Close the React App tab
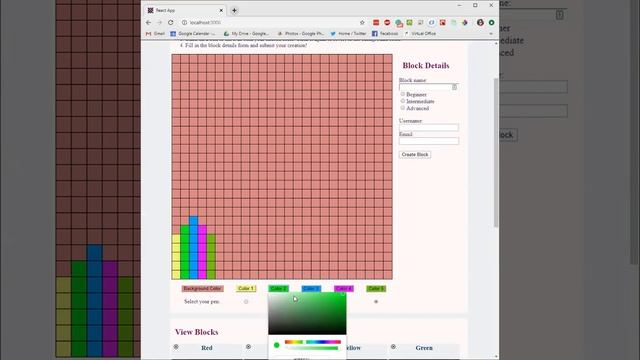Viewport: 640px width, 360px height. 221,10
